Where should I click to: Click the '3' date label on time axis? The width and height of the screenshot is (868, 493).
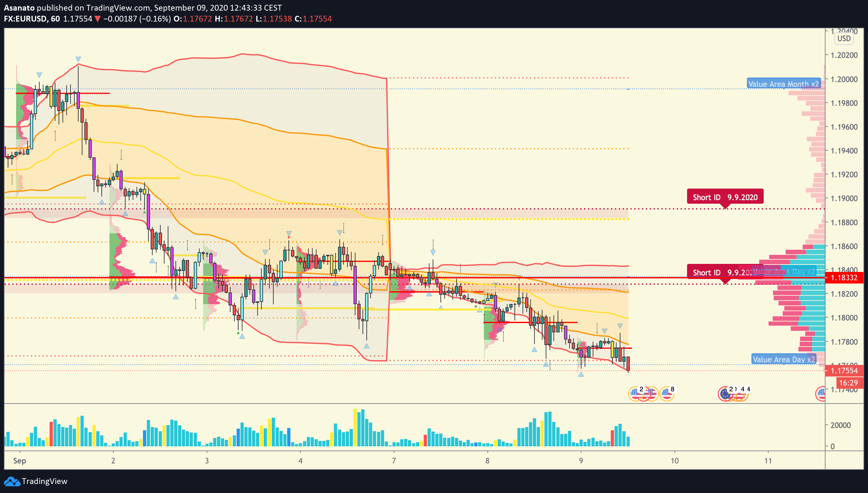(207, 461)
